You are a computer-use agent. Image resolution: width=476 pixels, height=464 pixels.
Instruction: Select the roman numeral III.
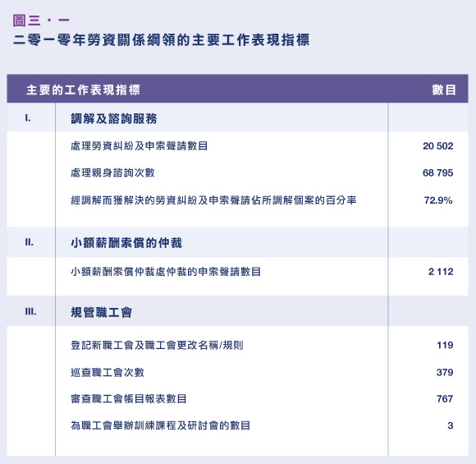(30, 312)
